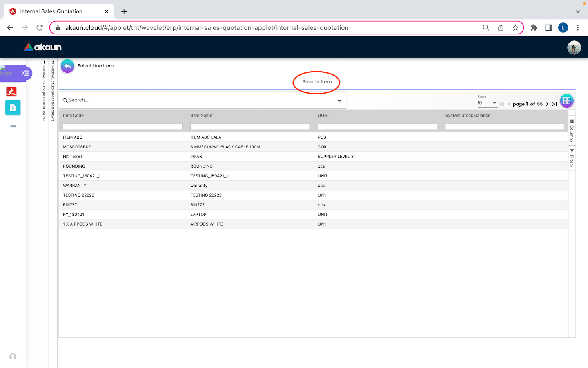Open the red applet icon in sidebar

pos(11,91)
